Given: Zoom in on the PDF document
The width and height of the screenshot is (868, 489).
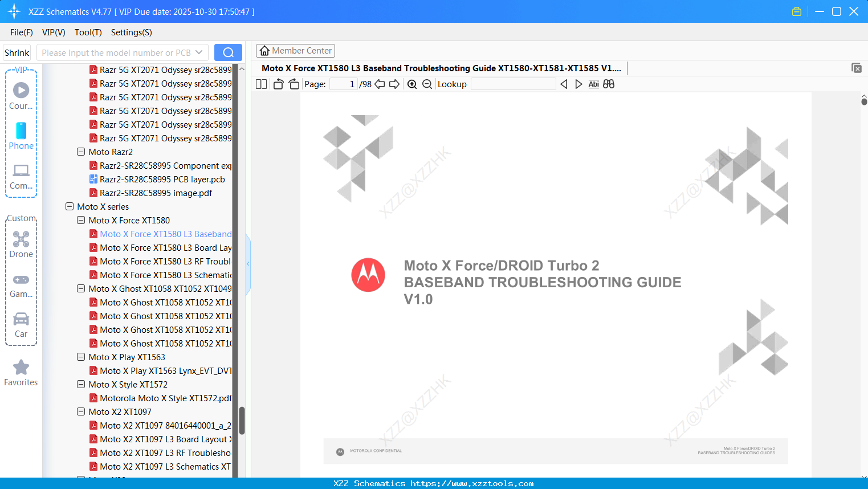Looking at the screenshot, I should point(411,84).
